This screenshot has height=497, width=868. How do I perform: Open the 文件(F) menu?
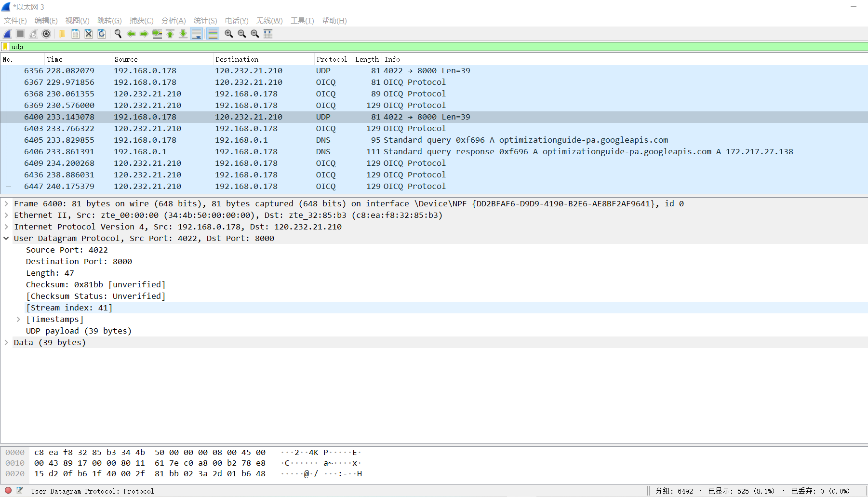click(x=15, y=21)
